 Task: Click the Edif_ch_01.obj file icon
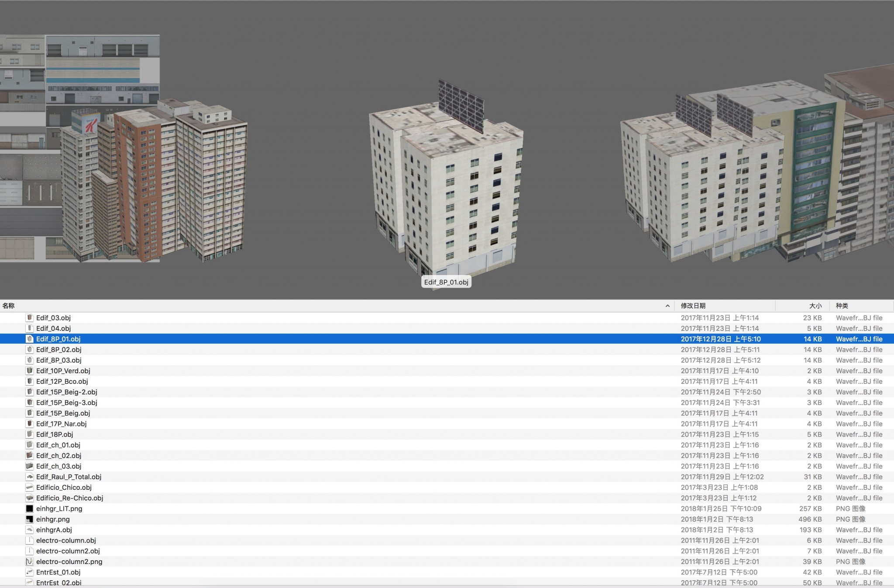point(30,445)
